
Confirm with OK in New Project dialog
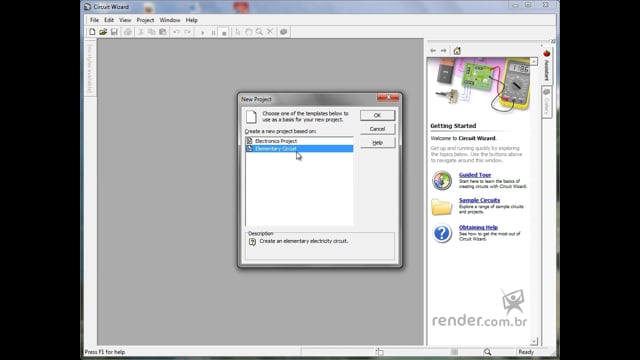point(378,116)
